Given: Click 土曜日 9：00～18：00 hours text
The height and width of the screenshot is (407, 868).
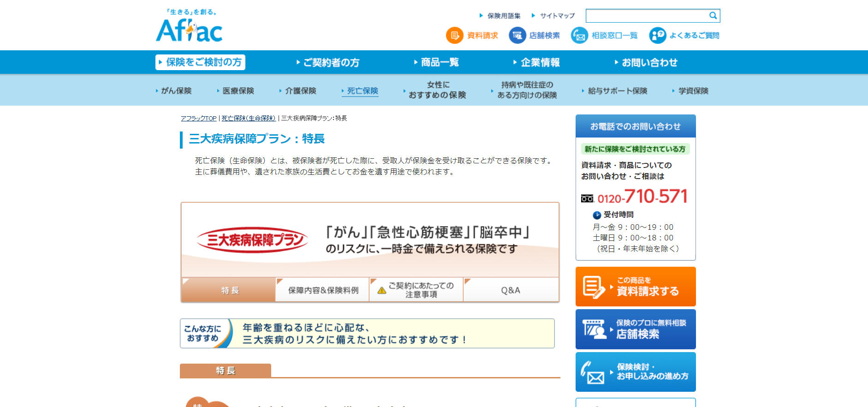Looking at the screenshot, I should [x=633, y=238].
